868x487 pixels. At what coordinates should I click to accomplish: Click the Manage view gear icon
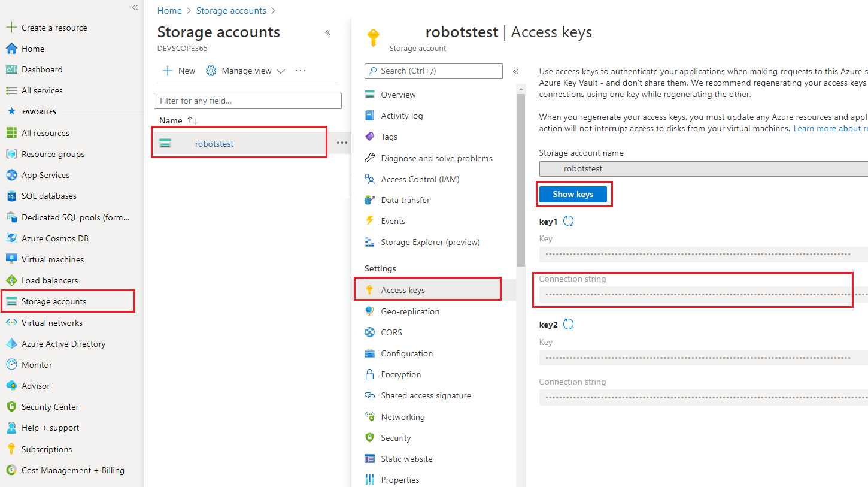pos(211,71)
